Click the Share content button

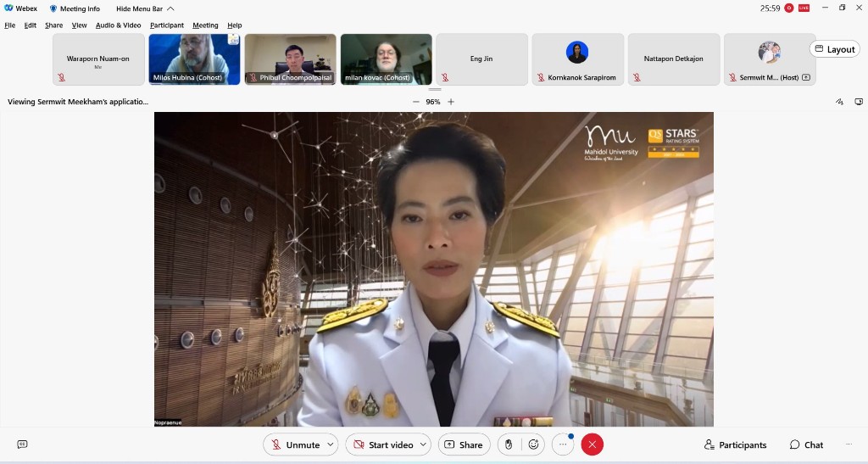tap(464, 444)
